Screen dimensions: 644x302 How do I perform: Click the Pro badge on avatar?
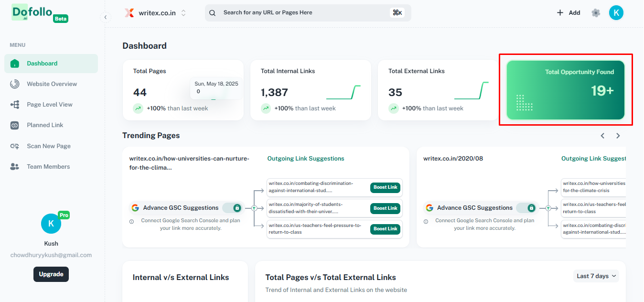(64, 216)
